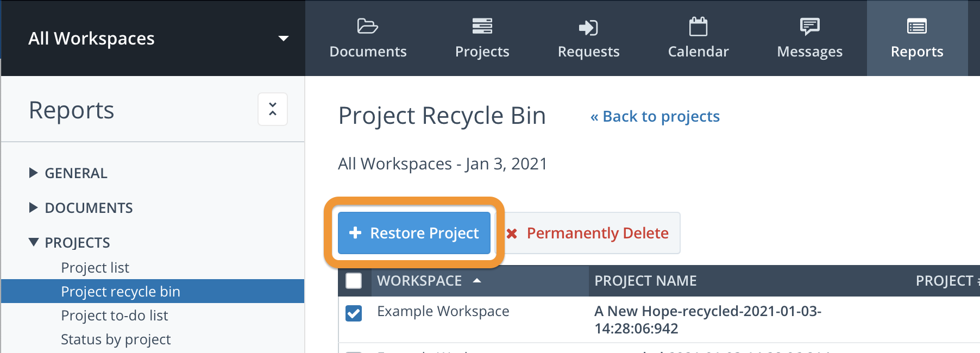The height and width of the screenshot is (353, 980).
Task: Open Project to-do list report
Action: [x=115, y=316]
